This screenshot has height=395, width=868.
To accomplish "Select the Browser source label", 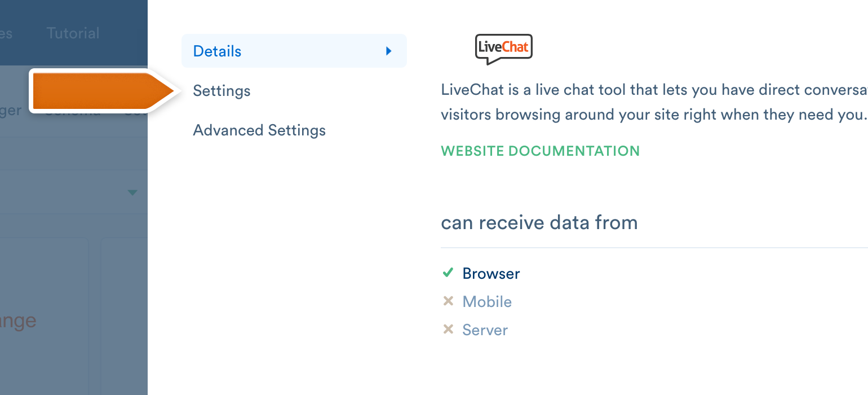I will 491,274.
